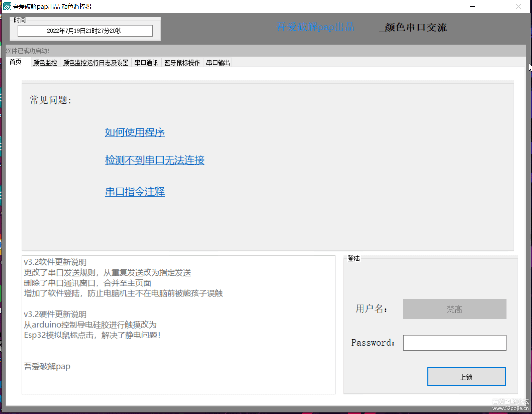Open the 串口指令注释 link
This screenshot has width=532, height=414.
pyautogui.click(x=135, y=192)
